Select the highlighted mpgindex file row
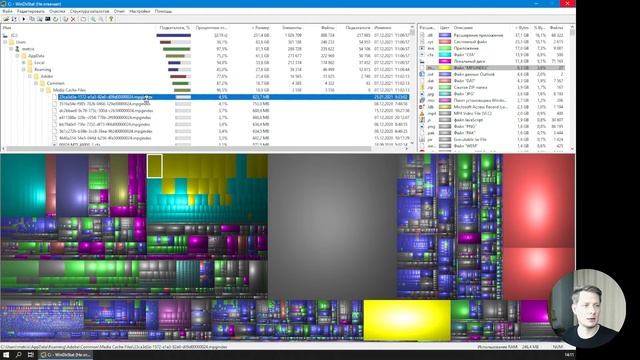Image resolution: width=640 pixels, height=360 pixels. point(233,97)
